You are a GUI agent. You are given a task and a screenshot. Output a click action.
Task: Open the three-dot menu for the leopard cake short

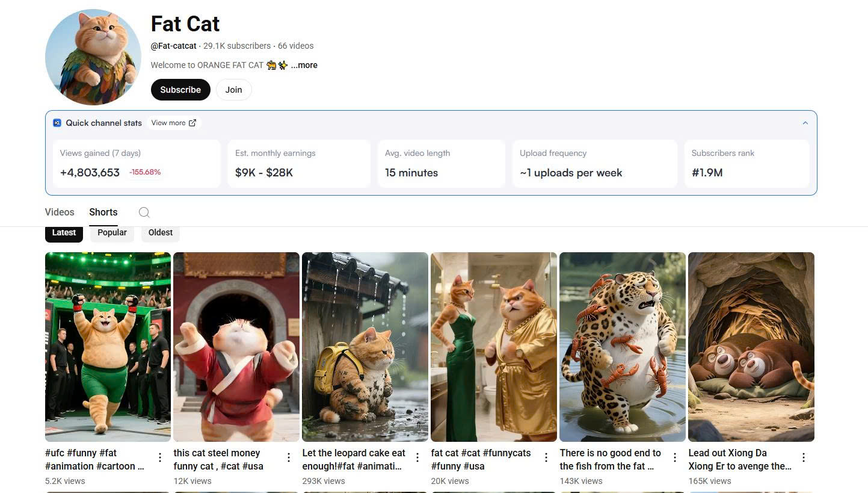[417, 458]
